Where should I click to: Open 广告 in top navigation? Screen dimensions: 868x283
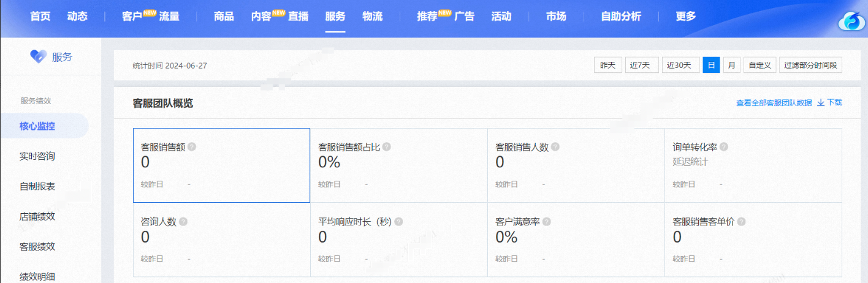(465, 17)
